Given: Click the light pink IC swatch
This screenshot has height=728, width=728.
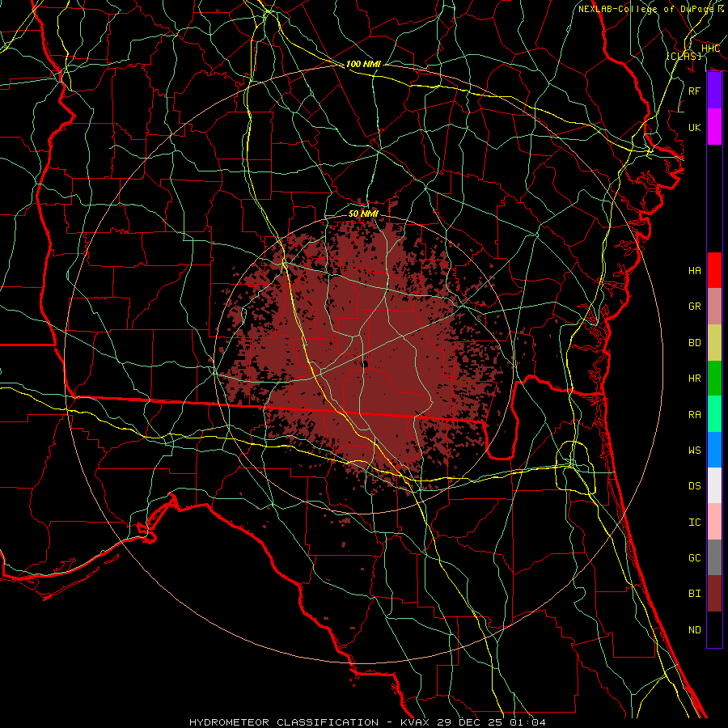Looking at the screenshot, I should click(714, 522).
